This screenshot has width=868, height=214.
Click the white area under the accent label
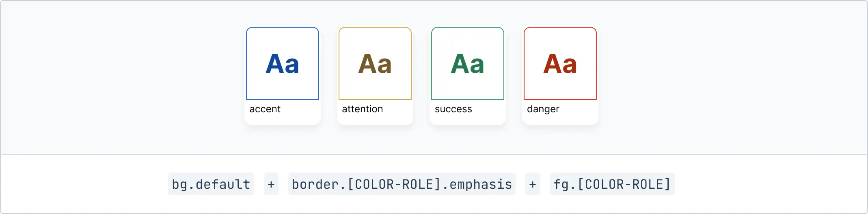point(283,120)
